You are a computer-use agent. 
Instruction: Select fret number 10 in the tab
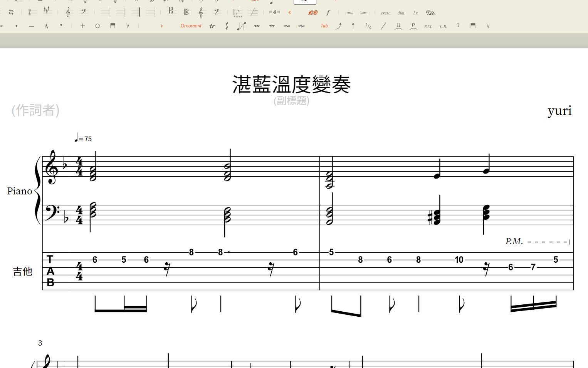459,260
